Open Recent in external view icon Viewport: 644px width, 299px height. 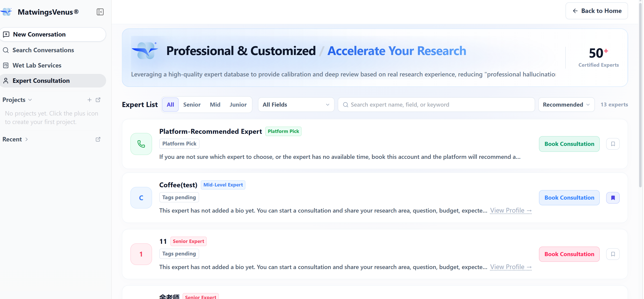click(98, 139)
